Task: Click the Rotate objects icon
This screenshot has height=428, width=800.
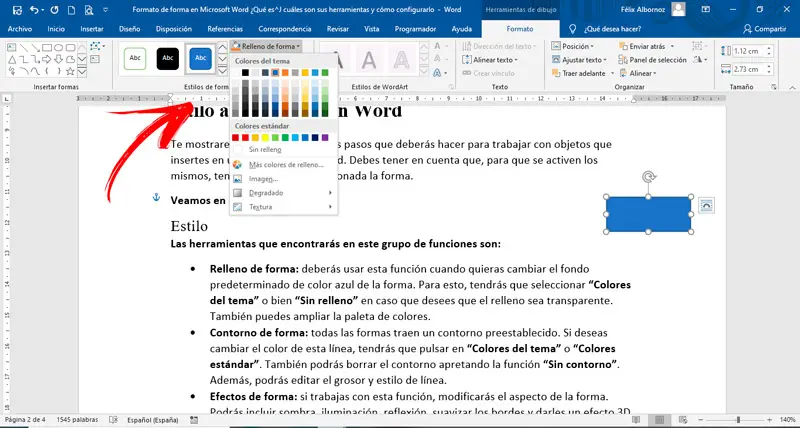Action: coord(699,60)
